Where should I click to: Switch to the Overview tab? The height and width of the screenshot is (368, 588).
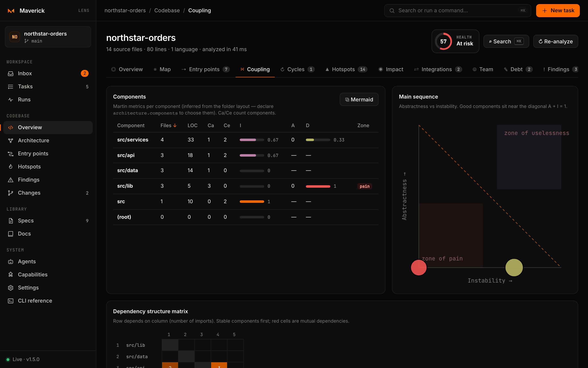(x=127, y=69)
